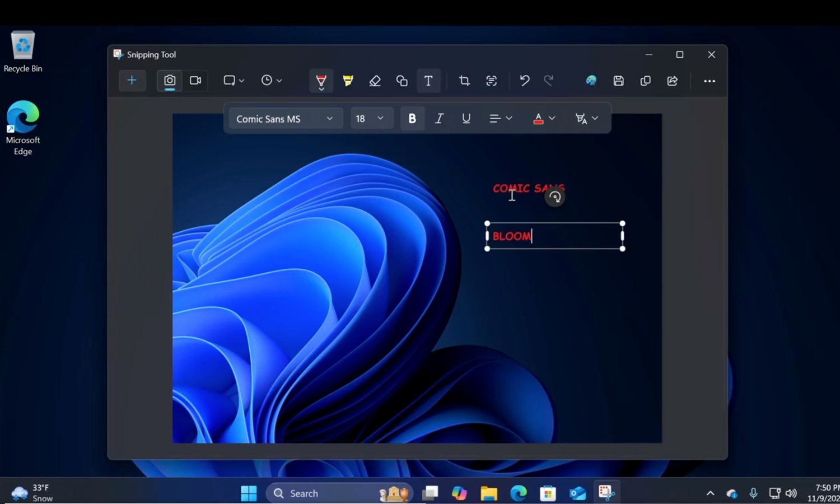The height and width of the screenshot is (504, 840).
Task: Toggle underline formatting
Action: pyautogui.click(x=466, y=118)
